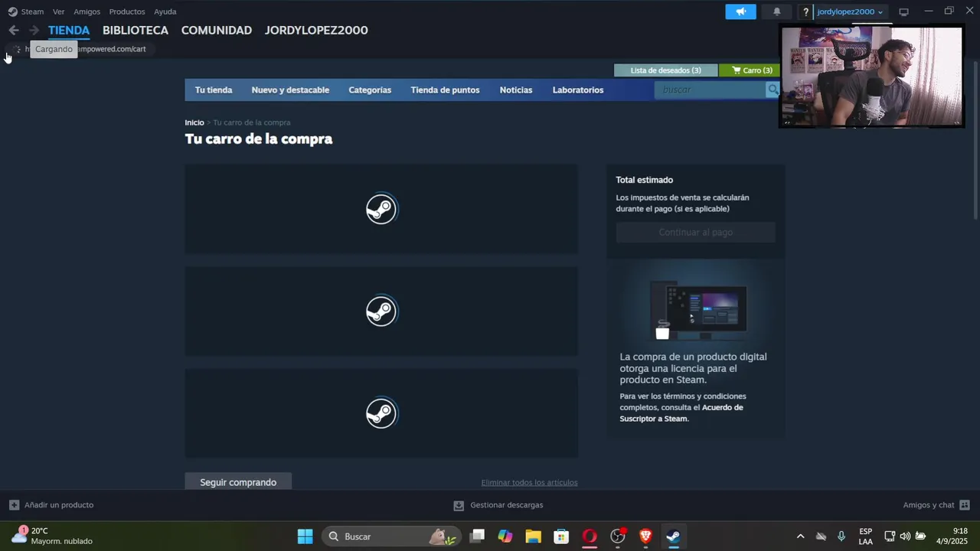
Task: Open the Productos menu
Action: (x=127, y=11)
